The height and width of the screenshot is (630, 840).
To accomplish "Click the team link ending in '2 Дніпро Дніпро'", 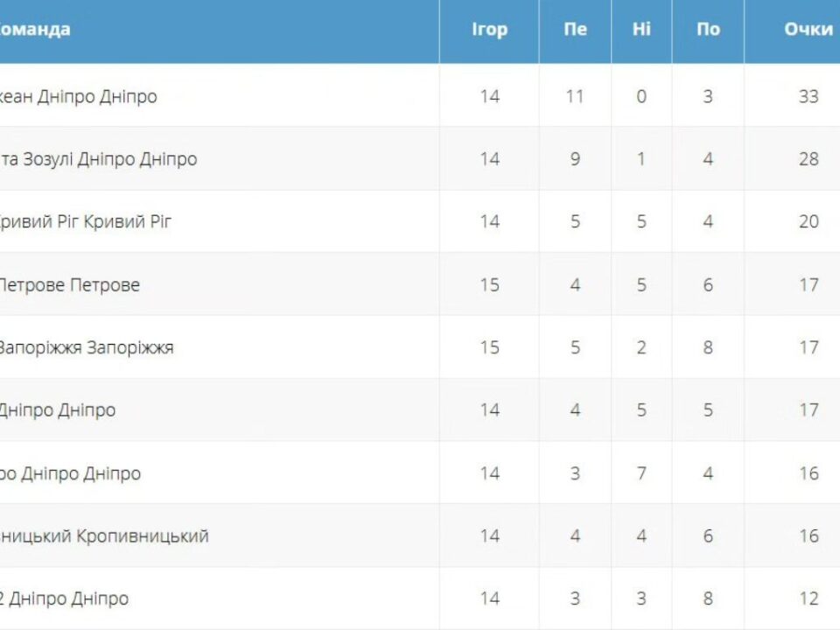I will pos(65,598).
